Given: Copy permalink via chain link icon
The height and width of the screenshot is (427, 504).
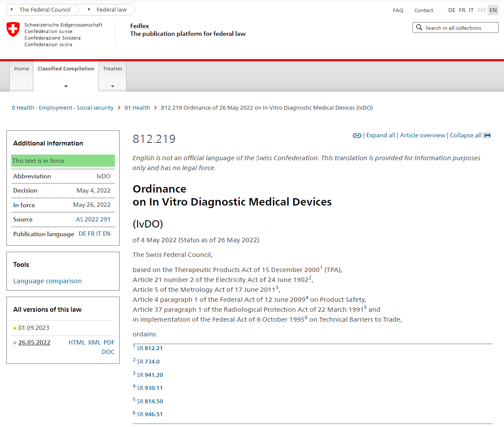Looking at the screenshot, I should point(357,136).
